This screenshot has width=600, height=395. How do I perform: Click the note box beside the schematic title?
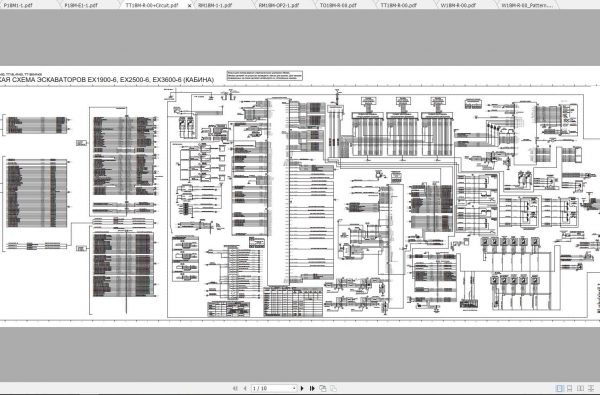265,75
